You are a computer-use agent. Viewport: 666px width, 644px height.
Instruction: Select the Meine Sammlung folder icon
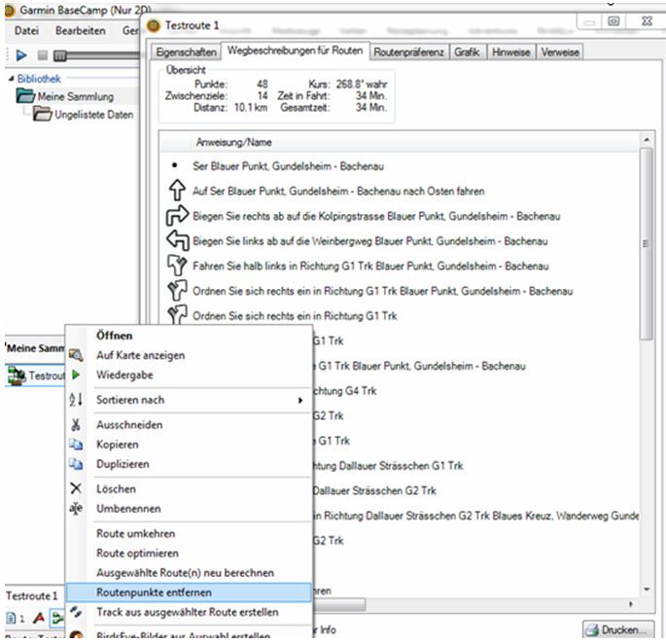click(25, 96)
